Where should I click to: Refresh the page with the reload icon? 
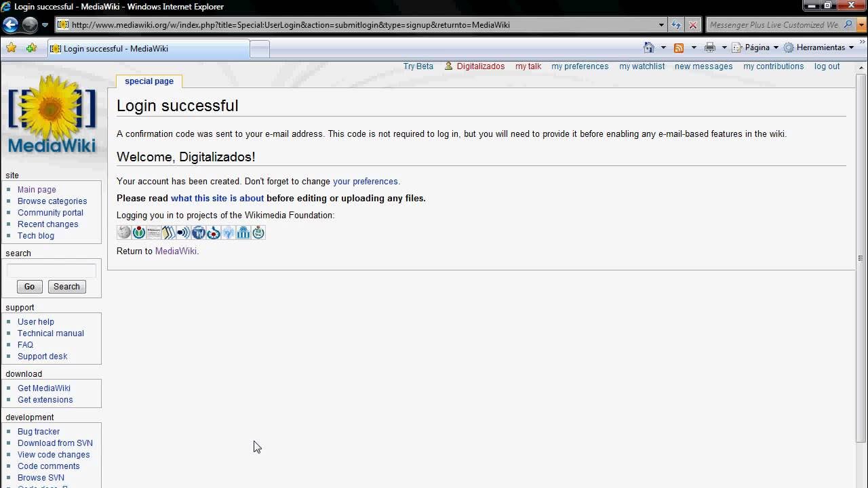pos(676,25)
